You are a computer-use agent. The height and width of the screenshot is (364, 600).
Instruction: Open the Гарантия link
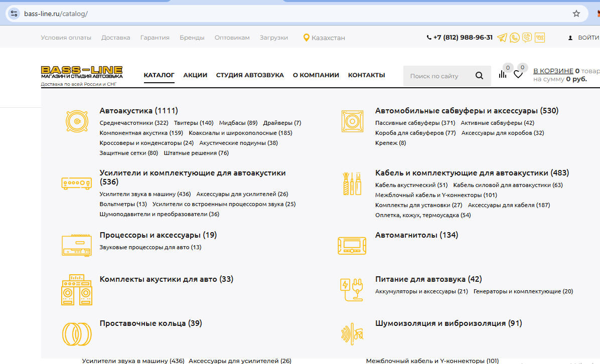[155, 38]
